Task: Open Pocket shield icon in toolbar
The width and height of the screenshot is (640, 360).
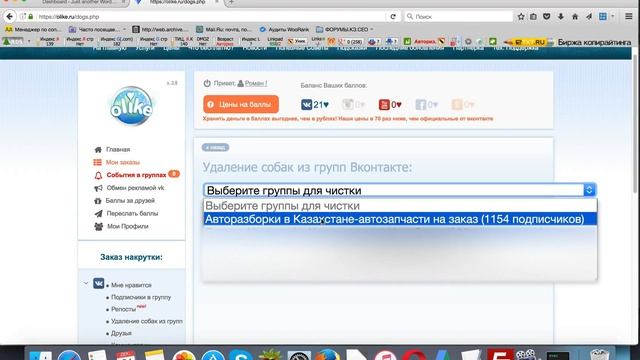Action: (x=547, y=16)
